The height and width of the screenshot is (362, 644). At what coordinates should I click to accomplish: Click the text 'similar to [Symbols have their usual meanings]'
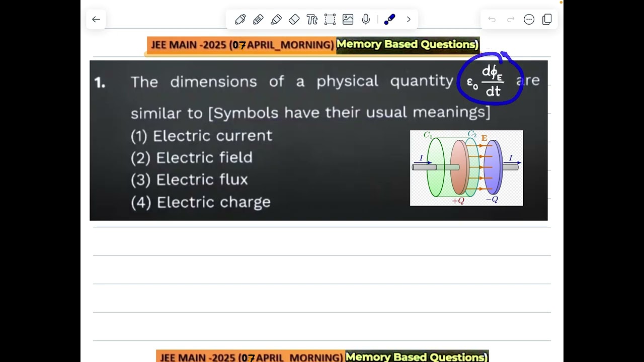point(310,113)
